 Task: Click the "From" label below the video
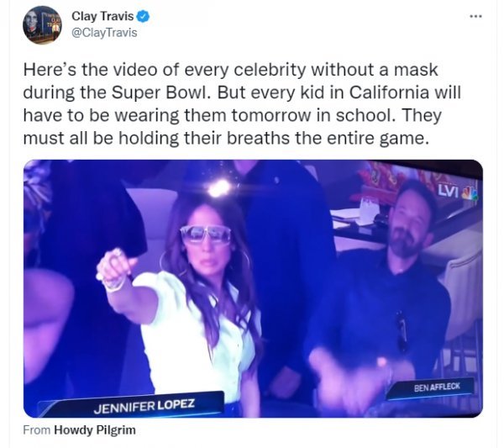(37, 430)
